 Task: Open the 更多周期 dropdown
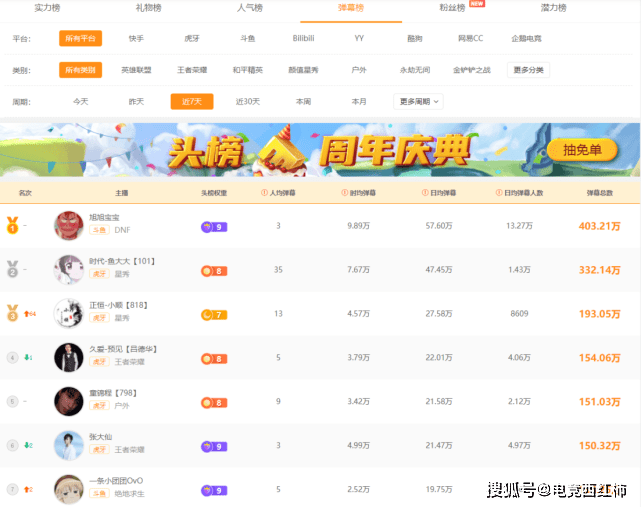coord(418,101)
